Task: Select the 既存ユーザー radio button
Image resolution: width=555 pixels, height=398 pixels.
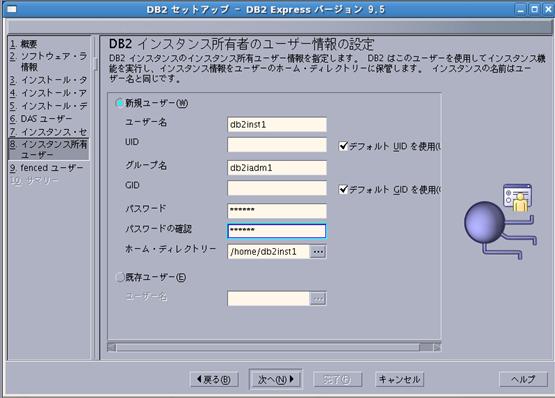Action: pos(120,277)
